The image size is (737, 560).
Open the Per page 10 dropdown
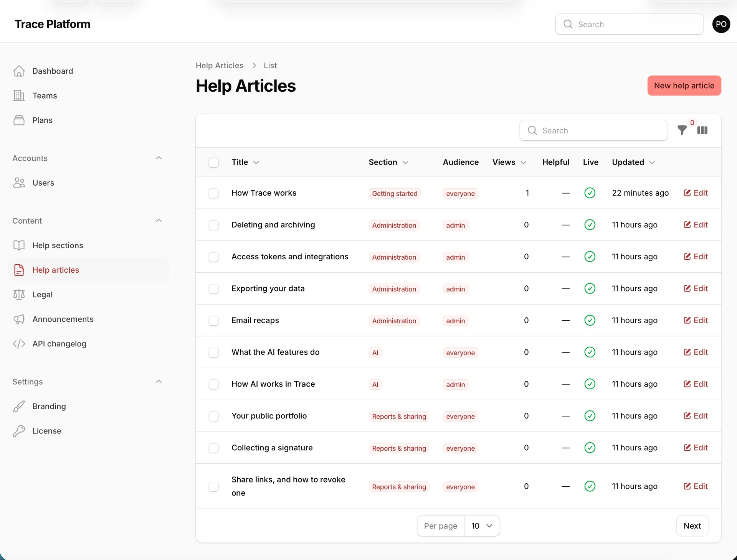(x=482, y=525)
